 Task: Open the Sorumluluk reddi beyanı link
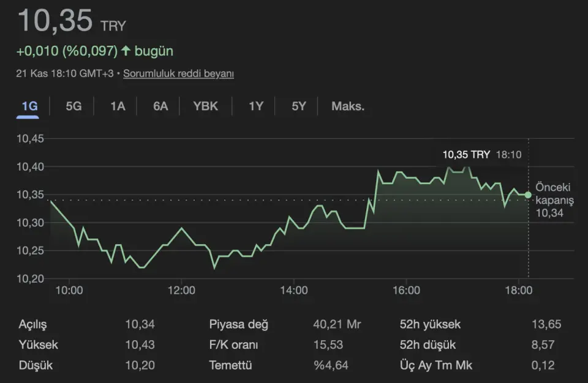178,73
